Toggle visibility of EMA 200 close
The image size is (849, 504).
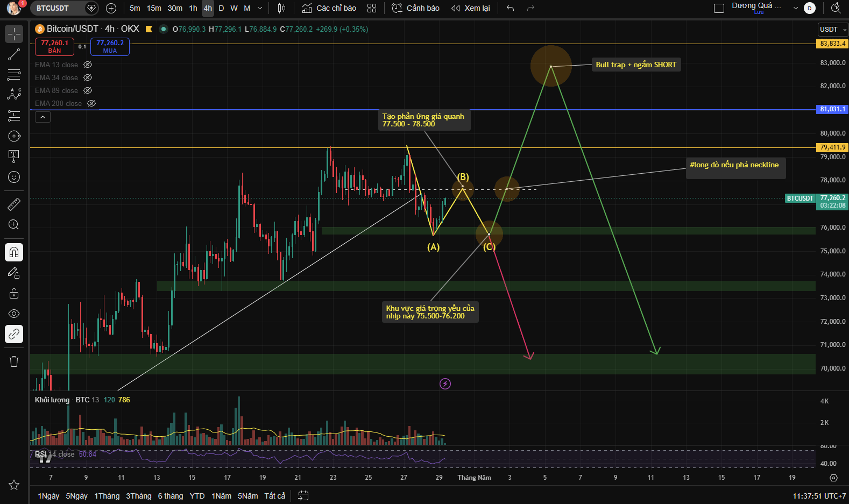[91, 103]
